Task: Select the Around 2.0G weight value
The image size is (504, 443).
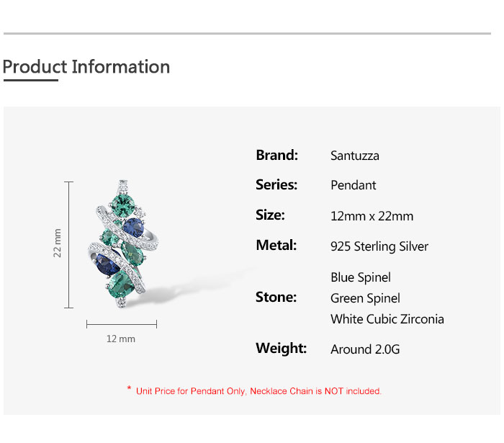Action: click(365, 349)
